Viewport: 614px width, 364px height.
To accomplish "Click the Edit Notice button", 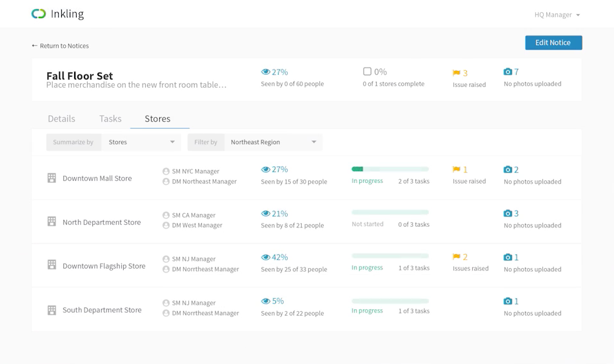I will 553,43.
